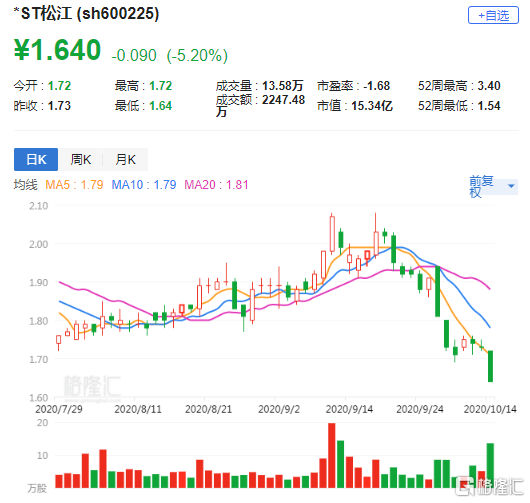Click the current price ¥1.640
530x503 pixels.
[x=57, y=50]
